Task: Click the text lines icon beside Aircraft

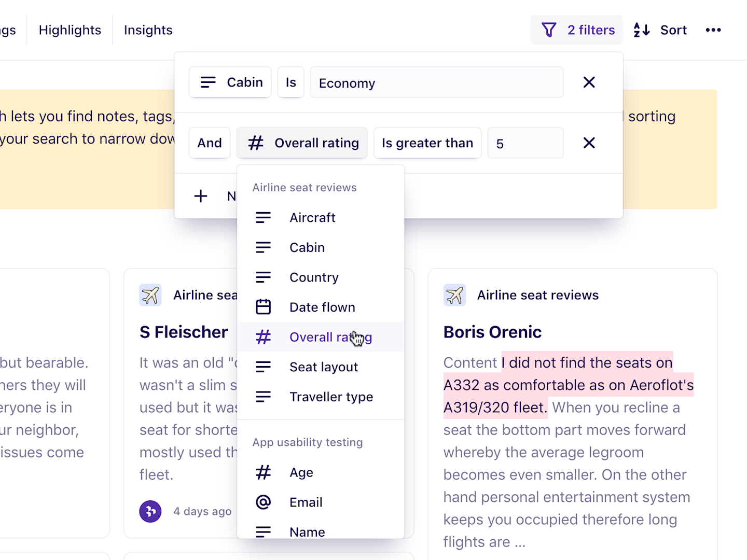Action: [x=264, y=218]
